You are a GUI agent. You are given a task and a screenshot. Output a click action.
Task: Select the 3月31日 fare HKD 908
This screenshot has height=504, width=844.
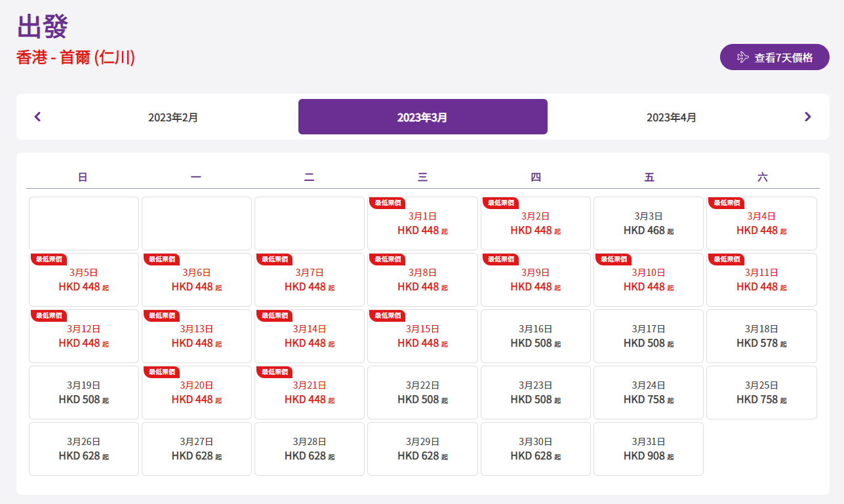(x=648, y=449)
